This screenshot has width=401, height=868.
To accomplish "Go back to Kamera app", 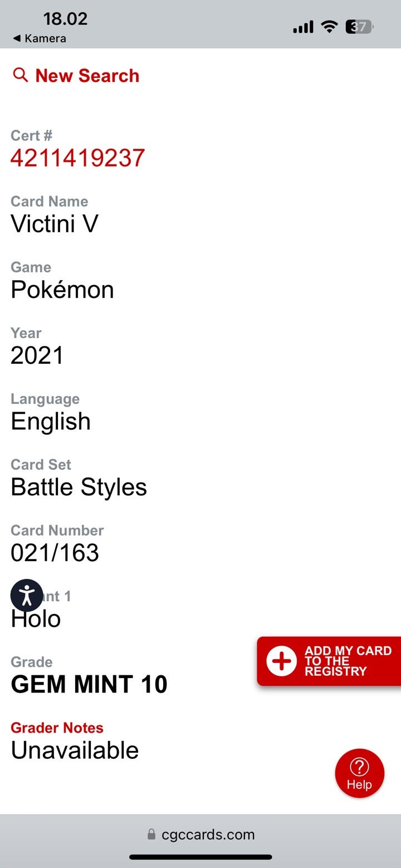I will coord(45,38).
